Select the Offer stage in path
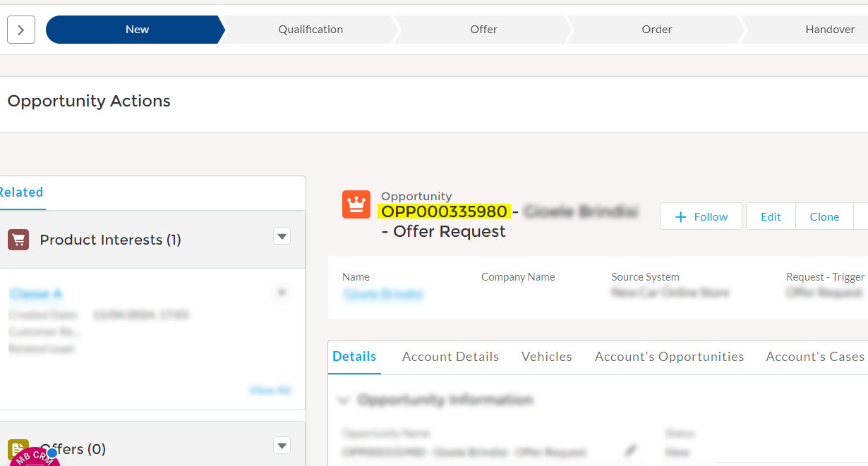Image resolution: width=868 pixels, height=466 pixels. 483,30
